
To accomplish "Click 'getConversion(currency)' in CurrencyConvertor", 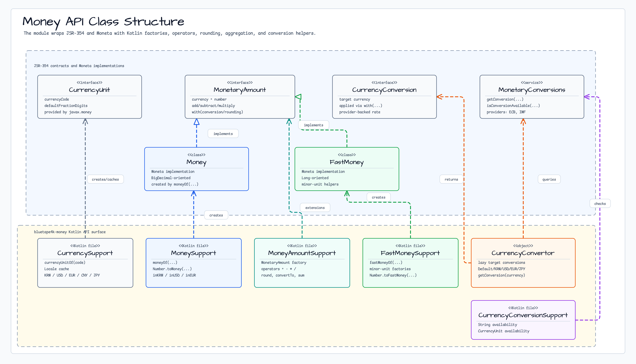I will pos(501,275).
